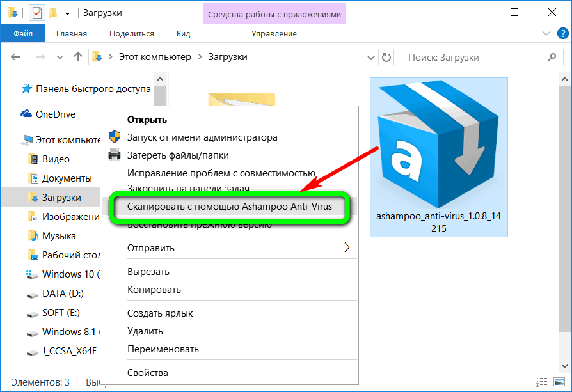572x392 pixels.
Task: Open the Поделиться ribbon tab
Action: click(132, 33)
